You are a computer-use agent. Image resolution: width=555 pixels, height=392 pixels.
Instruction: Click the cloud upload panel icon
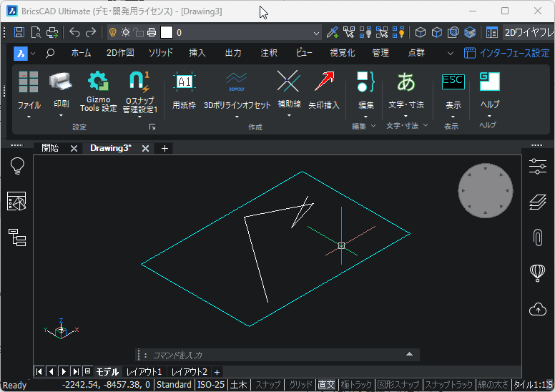click(x=537, y=309)
